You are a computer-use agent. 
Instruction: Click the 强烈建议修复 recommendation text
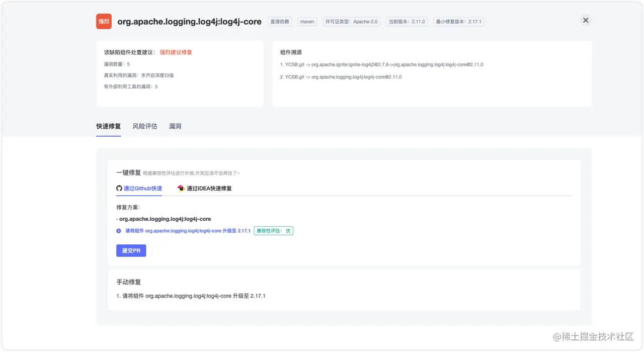click(x=176, y=52)
